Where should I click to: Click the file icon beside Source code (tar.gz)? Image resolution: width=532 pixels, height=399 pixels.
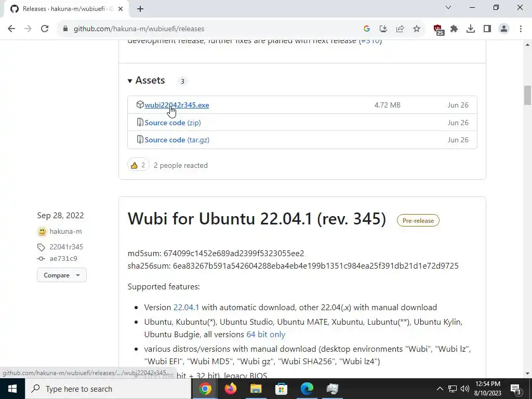(x=140, y=139)
